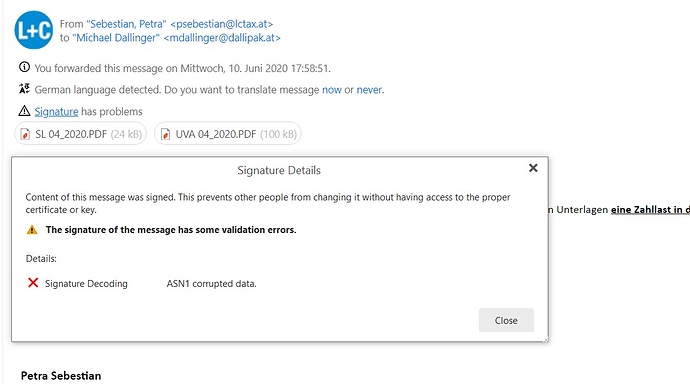690x384 pixels.
Task: Open the UVA 04_2020.PDF attachment
Action: point(228,134)
